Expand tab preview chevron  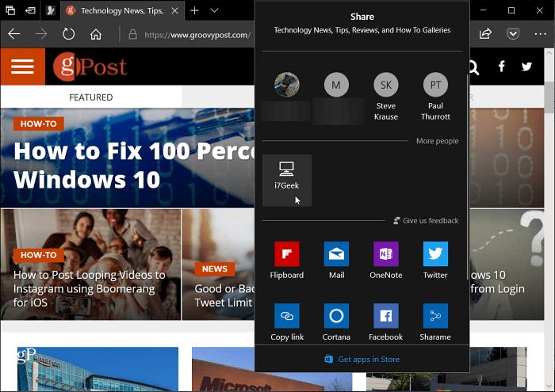coord(214,10)
